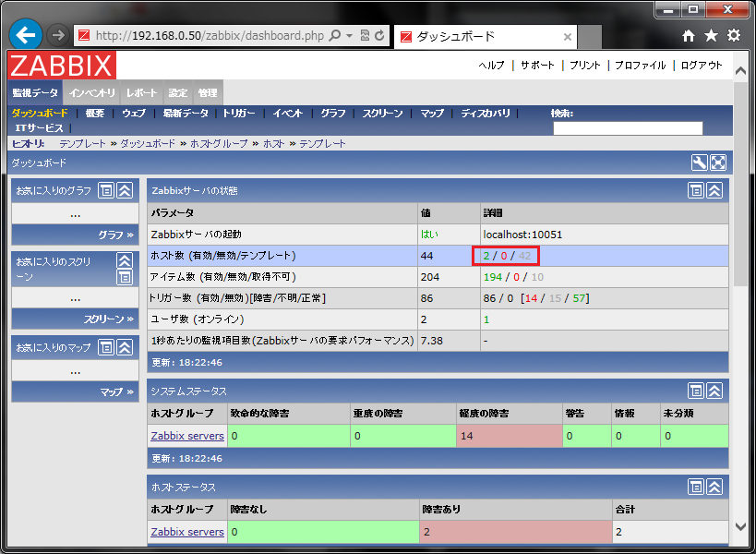
Task: Open menu icon of システムステータス widget
Action: tap(696, 391)
